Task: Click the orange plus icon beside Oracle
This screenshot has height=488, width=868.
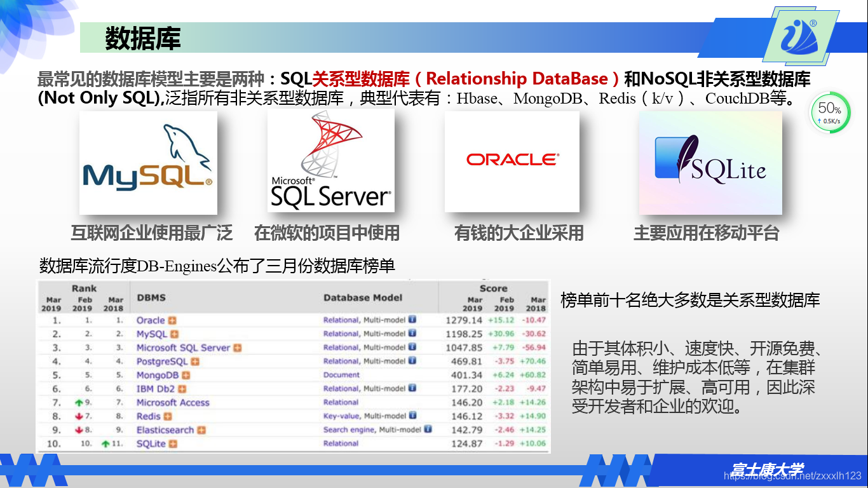Action: [x=172, y=320]
